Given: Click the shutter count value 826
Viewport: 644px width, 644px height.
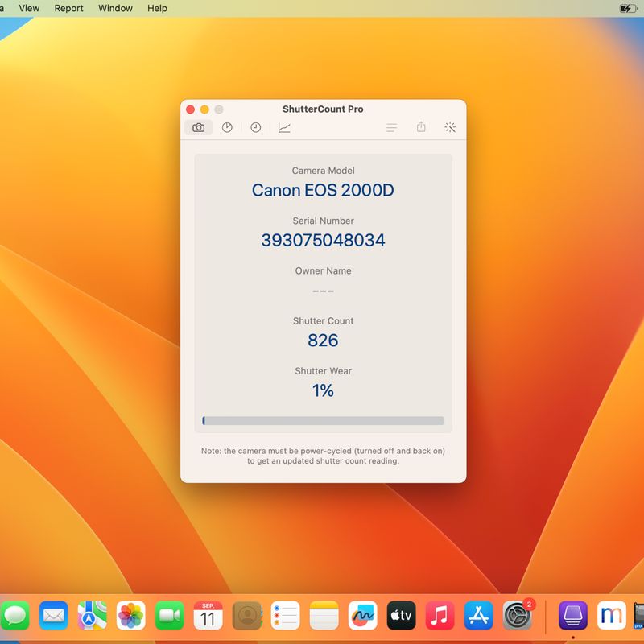Looking at the screenshot, I should pyautogui.click(x=323, y=341).
